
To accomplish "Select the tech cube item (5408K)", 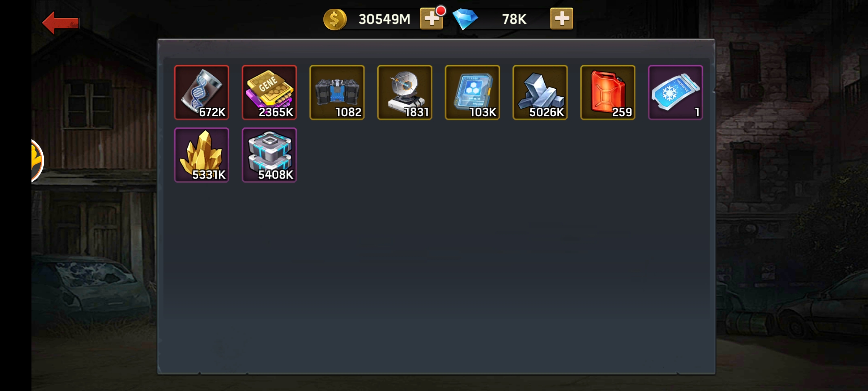I will click(269, 155).
